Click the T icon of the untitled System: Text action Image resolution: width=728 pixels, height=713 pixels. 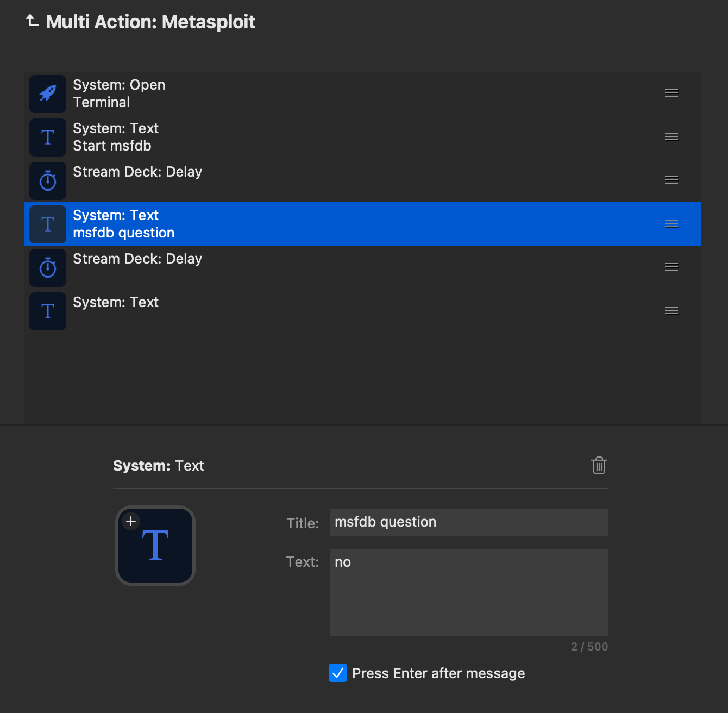tap(48, 311)
